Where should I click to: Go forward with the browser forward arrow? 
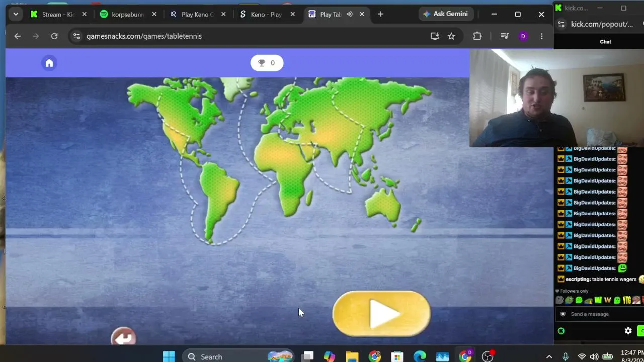point(36,36)
